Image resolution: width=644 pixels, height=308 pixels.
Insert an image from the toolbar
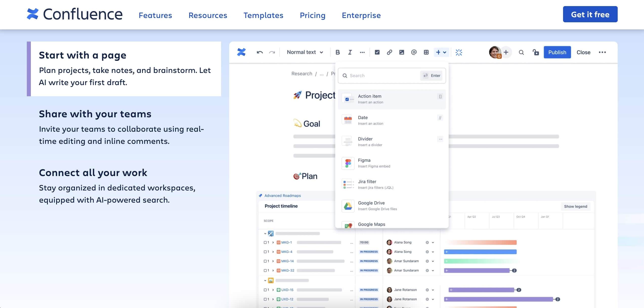402,52
